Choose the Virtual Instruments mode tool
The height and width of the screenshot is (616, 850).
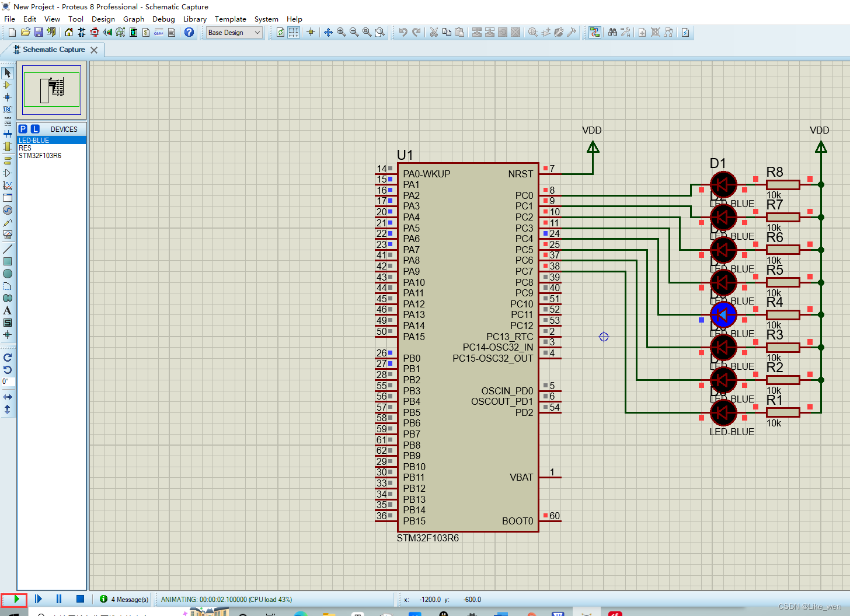point(8,235)
